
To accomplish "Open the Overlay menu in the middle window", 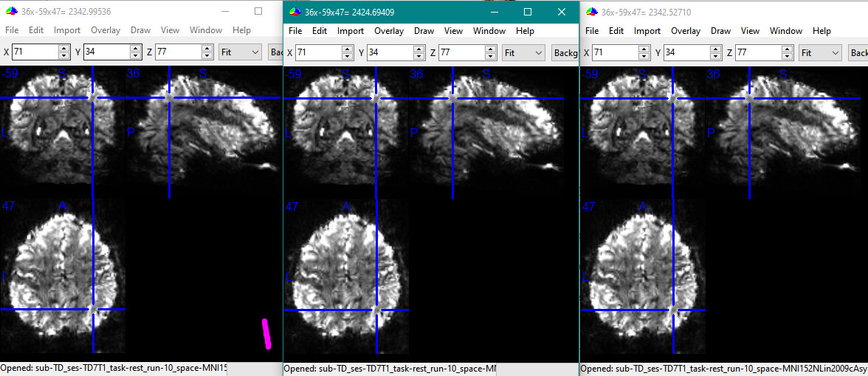I will point(388,31).
